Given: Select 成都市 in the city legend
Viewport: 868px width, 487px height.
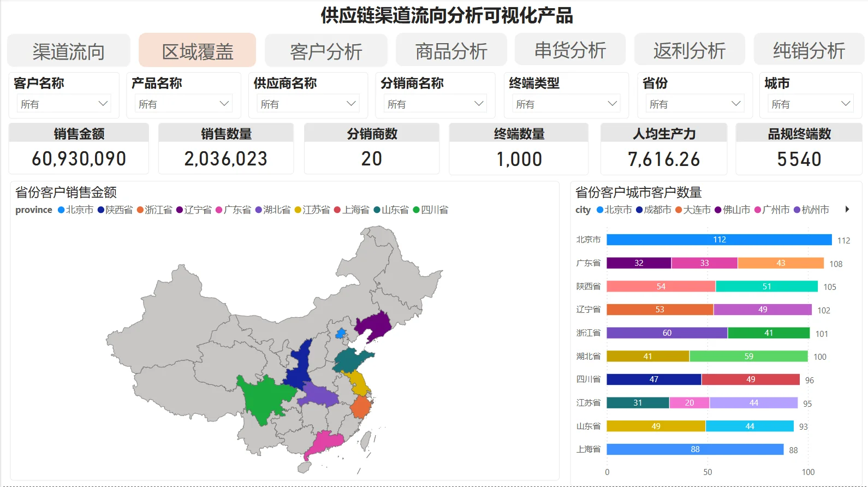Looking at the screenshot, I should 653,210.
